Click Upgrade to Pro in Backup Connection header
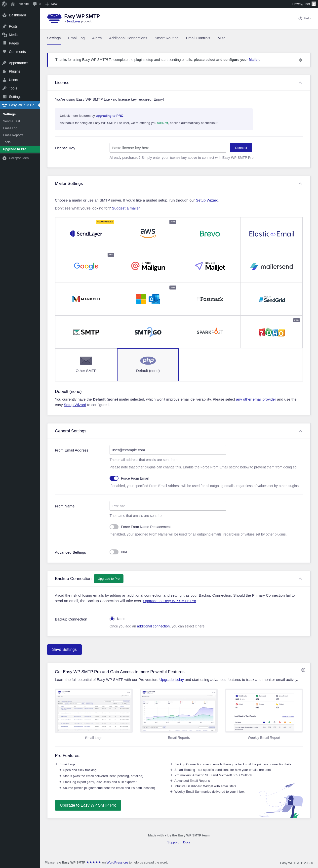This screenshot has height=868, width=318. tap(109, 579)
